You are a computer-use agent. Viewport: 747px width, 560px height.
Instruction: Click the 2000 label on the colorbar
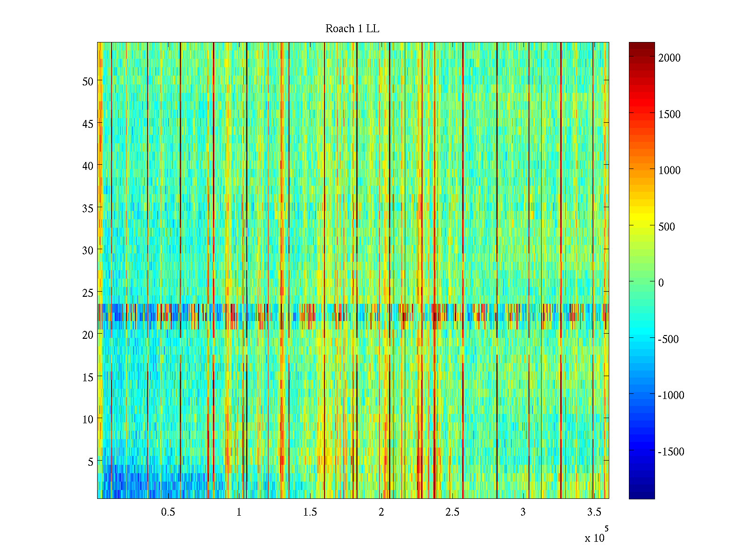pos(669,58)
